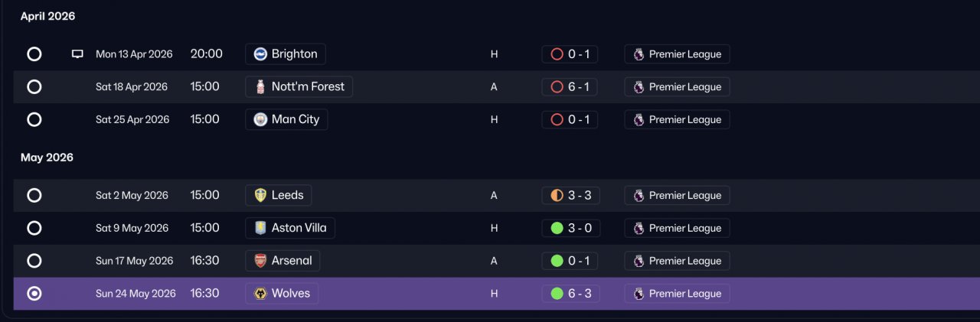Select the radio button for the Arsenal fixture
Viewport: 980px width, 322px height.
tap(34, 262)
